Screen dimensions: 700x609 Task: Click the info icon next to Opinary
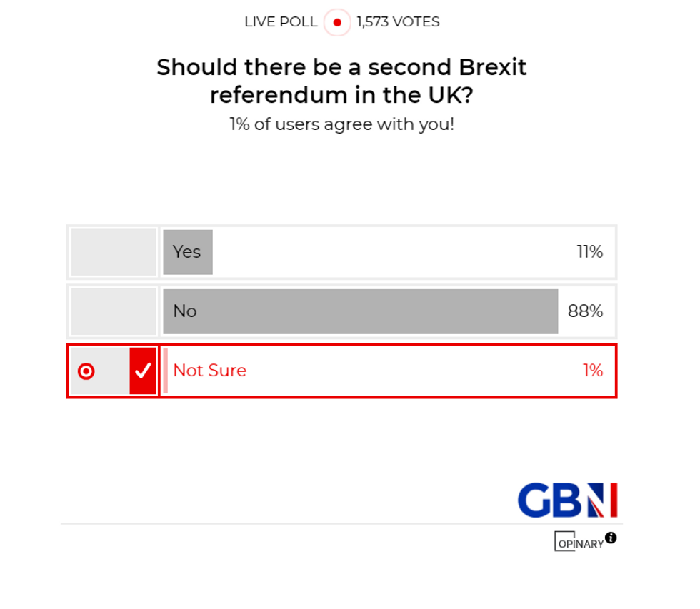(x=611, y=538)
